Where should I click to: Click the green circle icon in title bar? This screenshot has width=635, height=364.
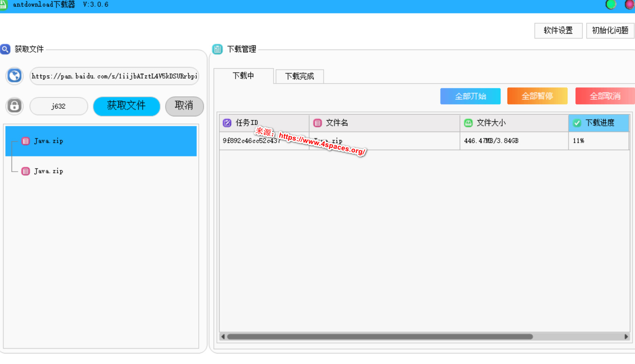pos(610,5)
